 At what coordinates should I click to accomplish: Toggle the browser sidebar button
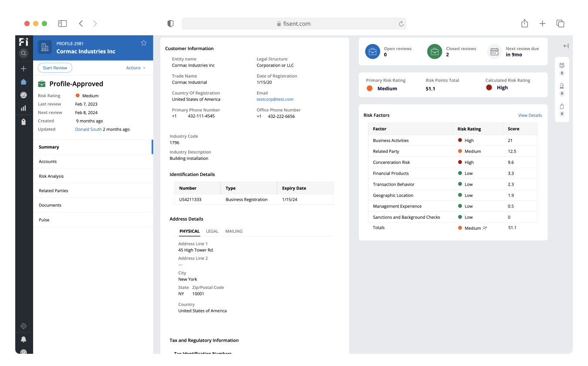62,24
